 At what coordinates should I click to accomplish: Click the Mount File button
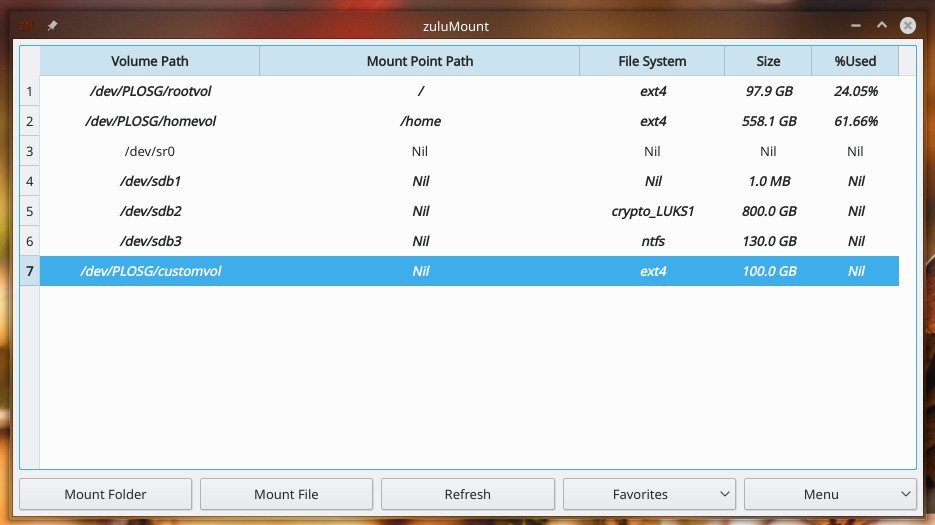(286, 494)
